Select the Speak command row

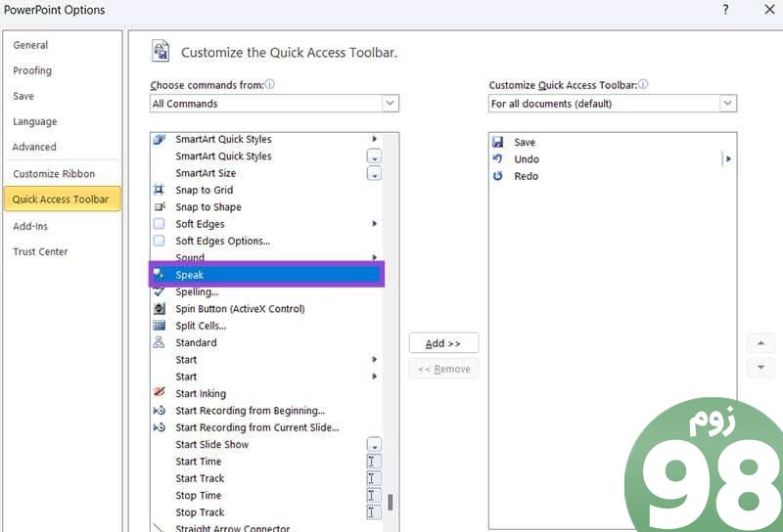[266, 275]
